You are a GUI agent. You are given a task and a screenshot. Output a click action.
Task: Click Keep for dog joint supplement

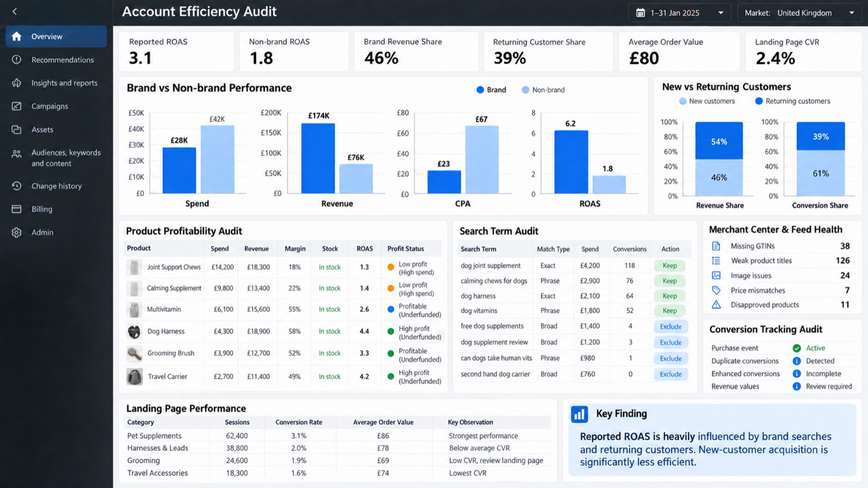(x=670, y=266)
